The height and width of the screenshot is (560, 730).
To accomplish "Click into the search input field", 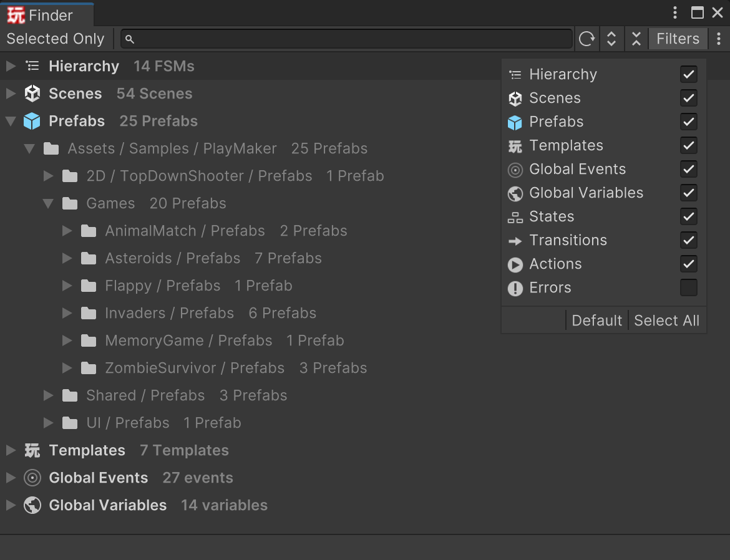I will [346, 39].
